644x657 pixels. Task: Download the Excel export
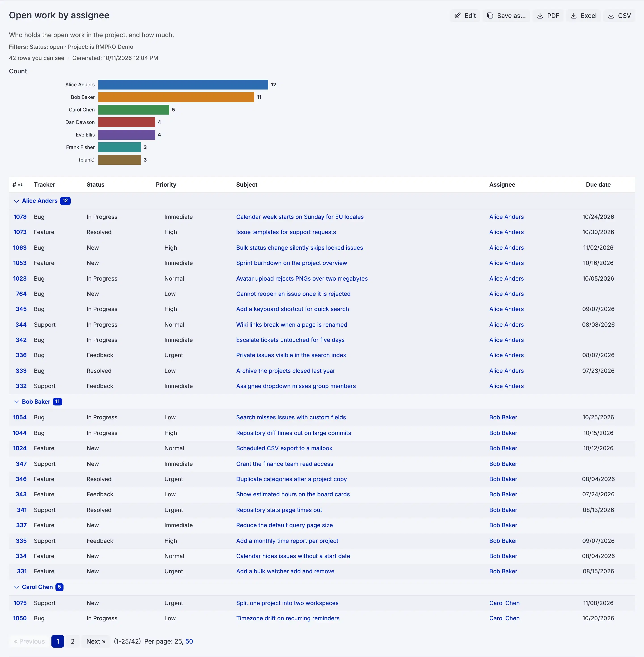[583, 16]
